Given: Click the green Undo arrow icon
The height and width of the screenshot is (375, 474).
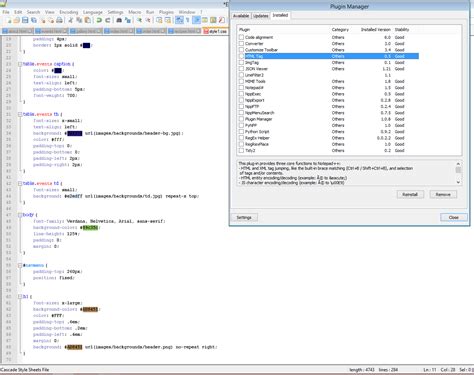Looking at the screenshot, I should coord(99,20).
